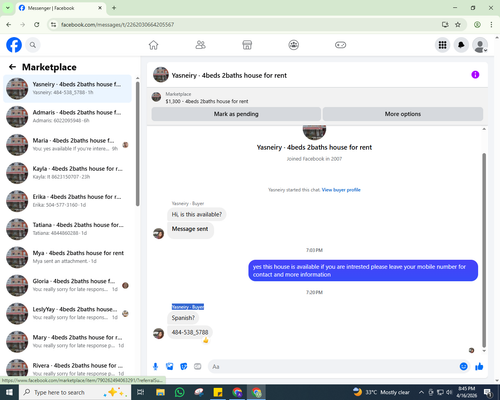Open LeslyYay conversation in list

click(x=67, y=313)
